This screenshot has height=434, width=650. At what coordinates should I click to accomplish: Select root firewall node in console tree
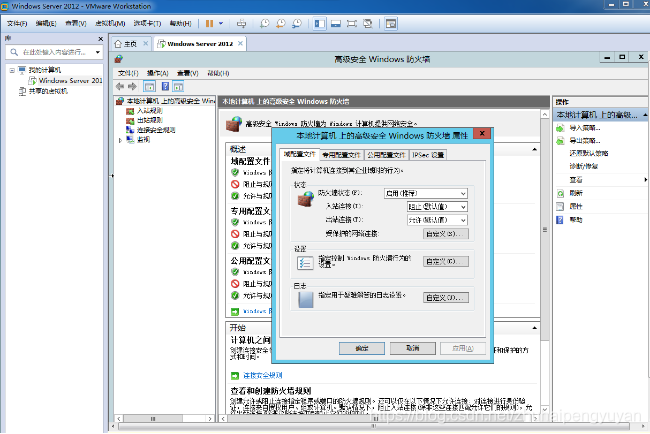pyautogui.click(x=165, y=101)
